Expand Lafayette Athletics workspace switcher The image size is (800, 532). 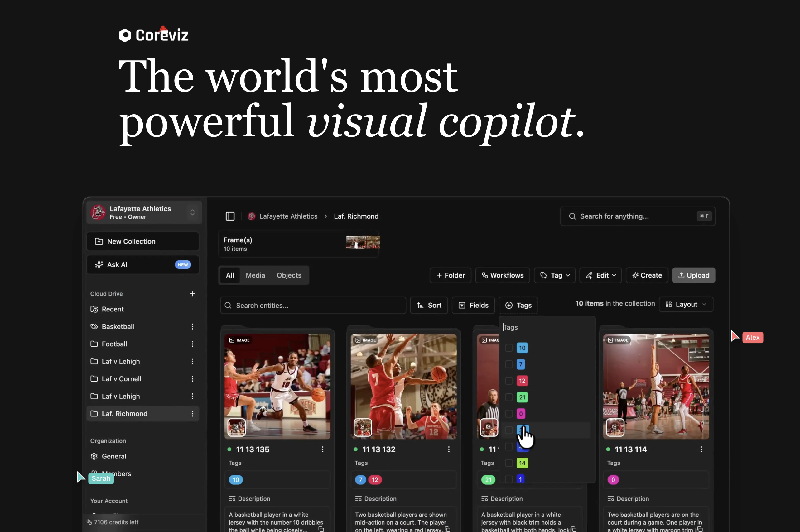click(x=192, y=212)
